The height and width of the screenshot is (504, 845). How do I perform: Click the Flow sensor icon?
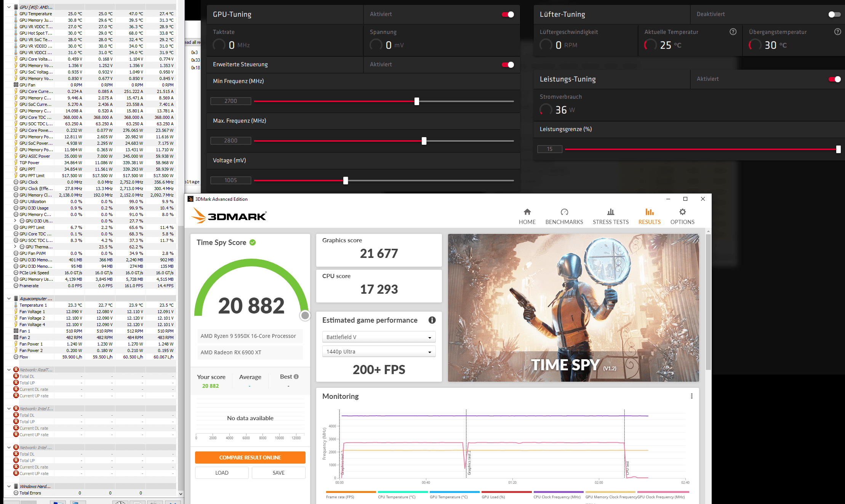pos(16,357)
